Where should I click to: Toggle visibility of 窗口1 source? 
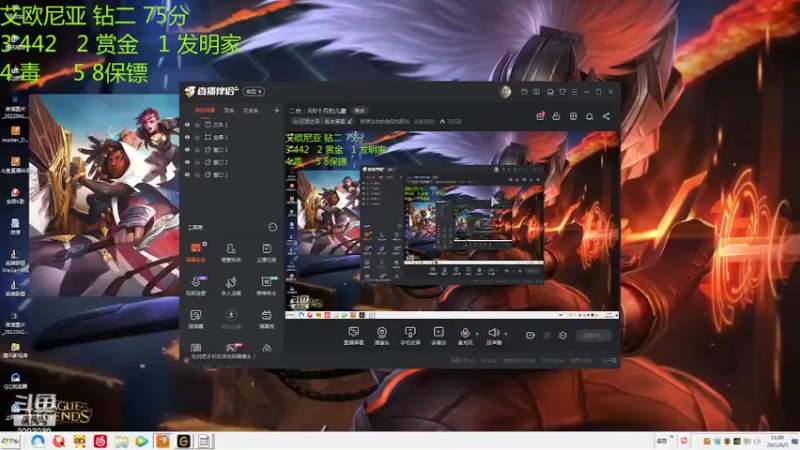[187, 174]
